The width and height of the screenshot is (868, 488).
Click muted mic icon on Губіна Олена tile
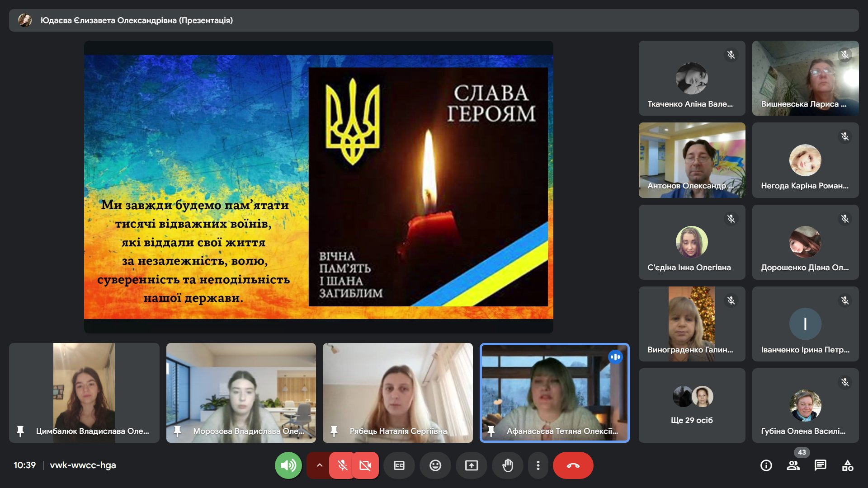[x=845, y=382]
